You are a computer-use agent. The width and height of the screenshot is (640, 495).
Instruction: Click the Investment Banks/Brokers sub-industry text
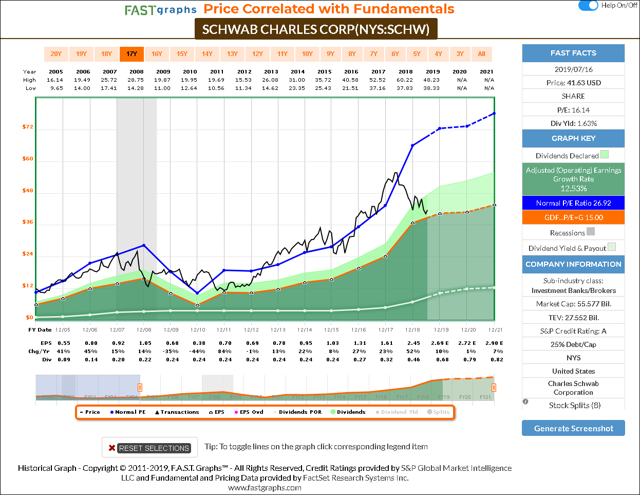573,291
